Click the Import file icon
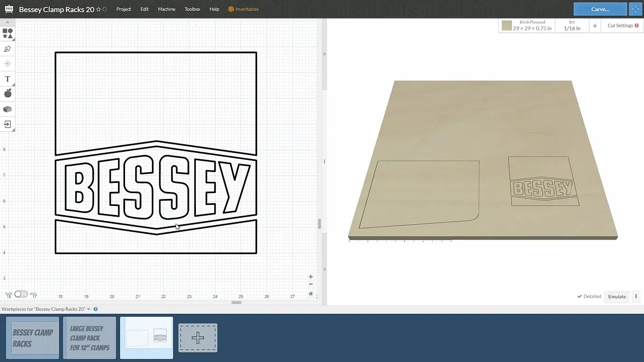The width and height of the screenshot is (644, 362). click(8, 124)
